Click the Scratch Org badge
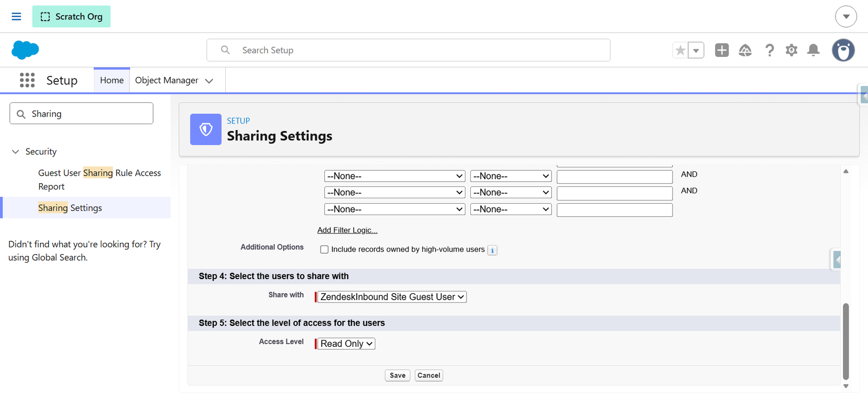This screenshot has width=868, height=401. [x=71, y=16]
